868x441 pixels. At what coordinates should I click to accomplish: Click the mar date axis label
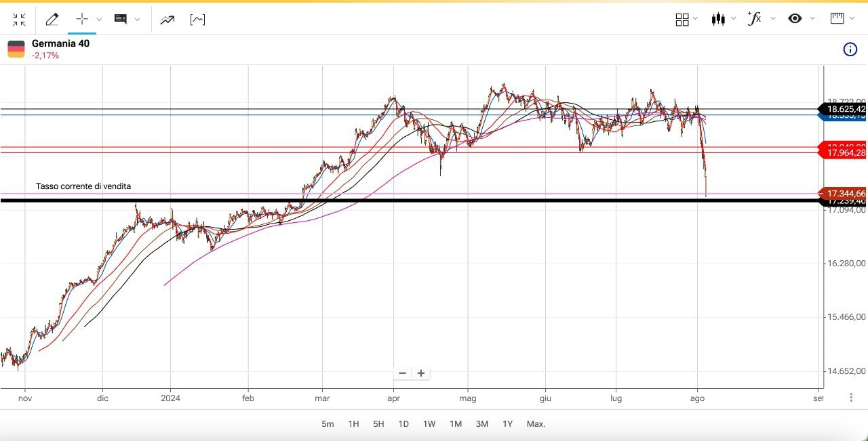322,398
